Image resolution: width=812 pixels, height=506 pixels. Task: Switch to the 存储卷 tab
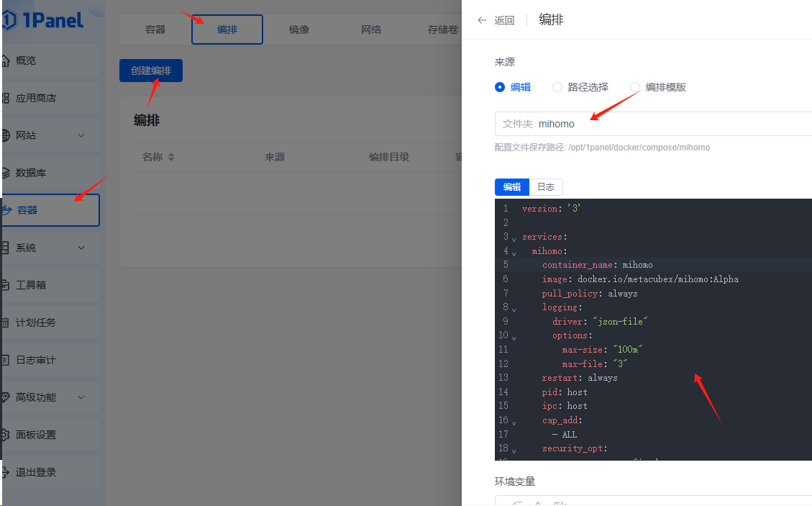point(443,30)
